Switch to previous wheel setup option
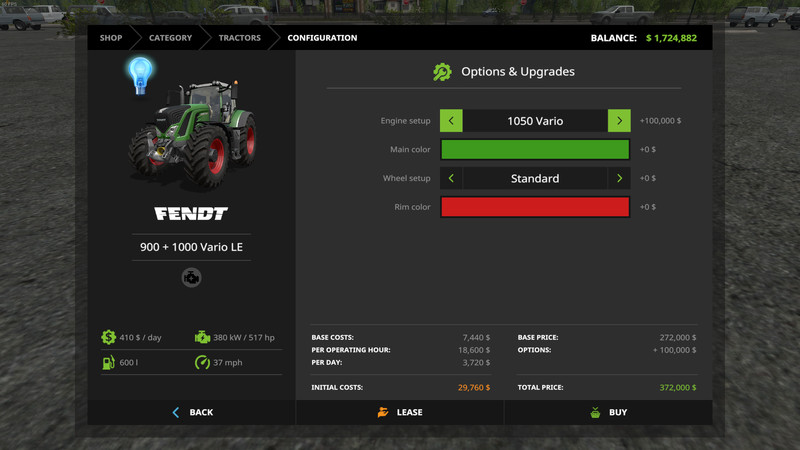Screen dimensions: 800x450 tap(451, 178)
